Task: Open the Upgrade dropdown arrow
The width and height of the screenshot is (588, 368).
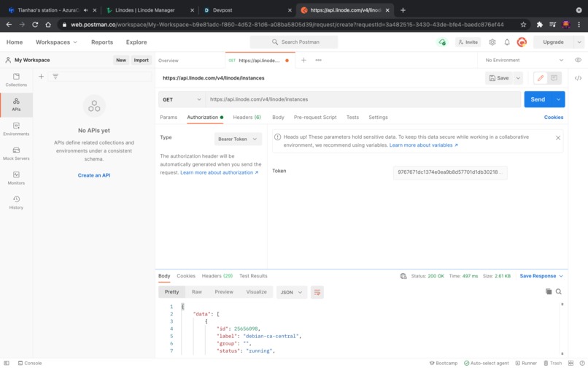Action: 579,42
